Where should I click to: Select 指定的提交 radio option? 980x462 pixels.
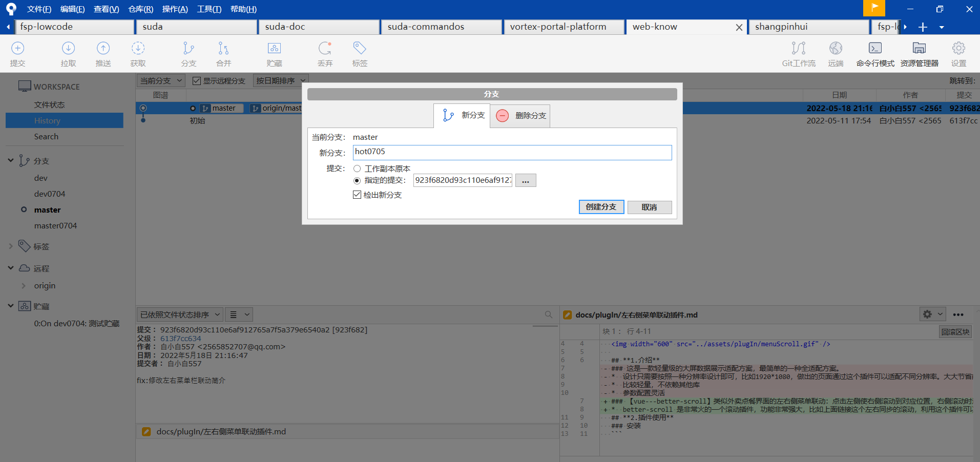click(357, 180)
